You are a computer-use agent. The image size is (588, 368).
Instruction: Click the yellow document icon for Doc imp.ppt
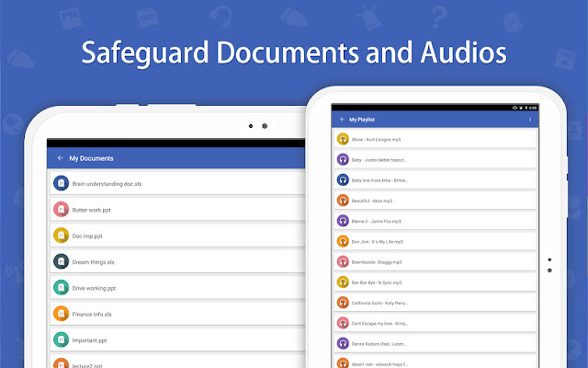(x=62, y=236)
